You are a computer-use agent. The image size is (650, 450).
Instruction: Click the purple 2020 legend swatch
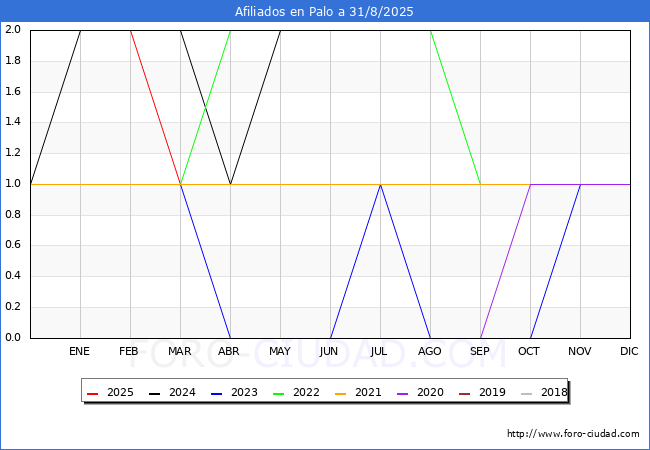coord(403,393)
